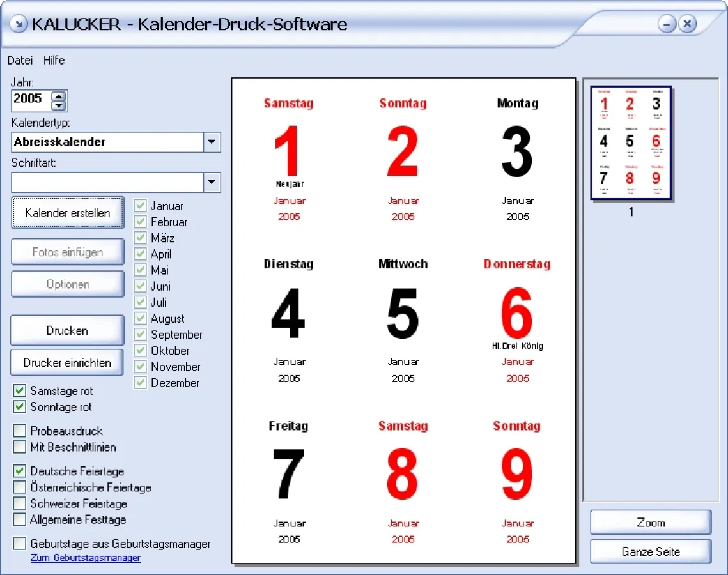This screenshot has width=728, height=575.
Task: Enable Österreichische Feiertage checkbox
Action: coord(20,487)
